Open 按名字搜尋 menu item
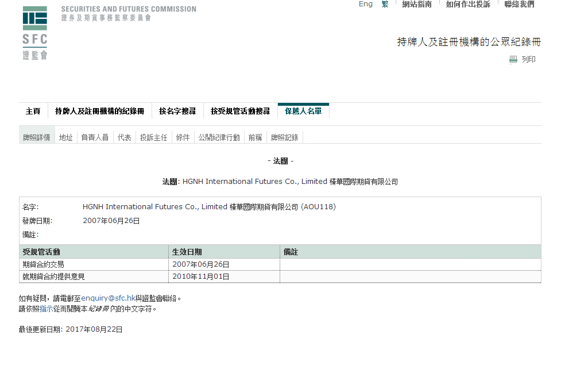Screen dimensions: 588x369 click(177, 111)
